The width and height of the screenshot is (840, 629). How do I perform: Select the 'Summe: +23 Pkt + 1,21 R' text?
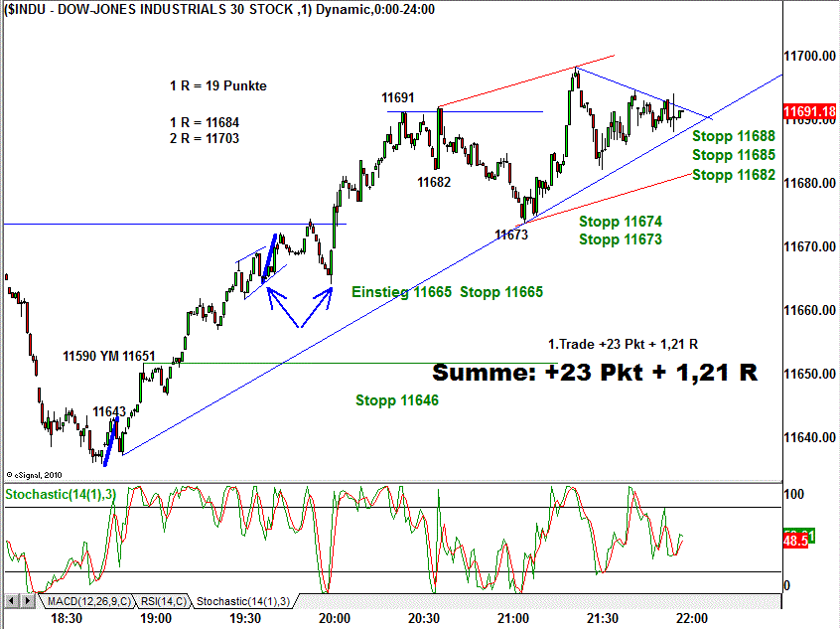pyautogui.click(x=596, y=373)
